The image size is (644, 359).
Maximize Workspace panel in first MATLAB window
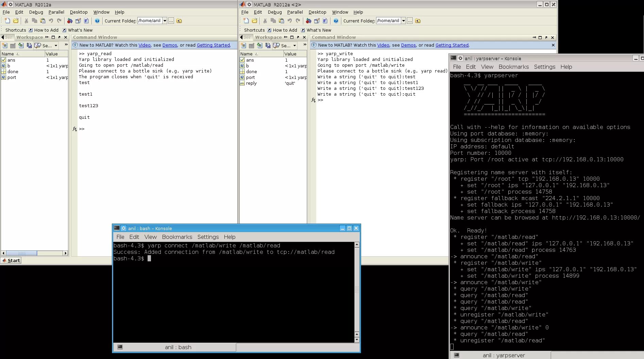pyautogui.click(x=53, y=37)
